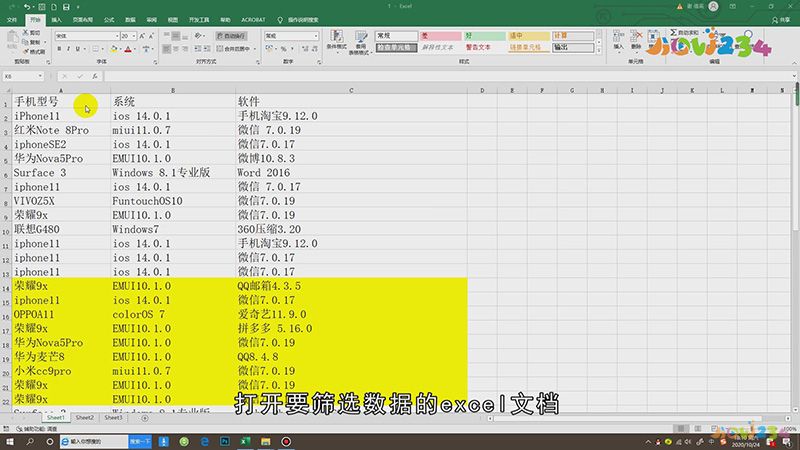Click the formula bar input field

448,76
